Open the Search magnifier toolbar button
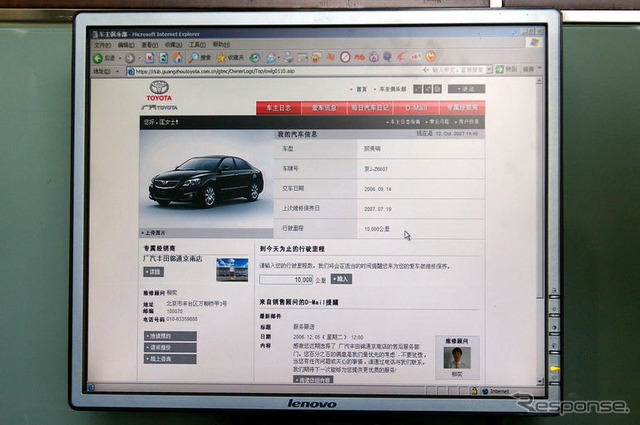 click(200, 58)
